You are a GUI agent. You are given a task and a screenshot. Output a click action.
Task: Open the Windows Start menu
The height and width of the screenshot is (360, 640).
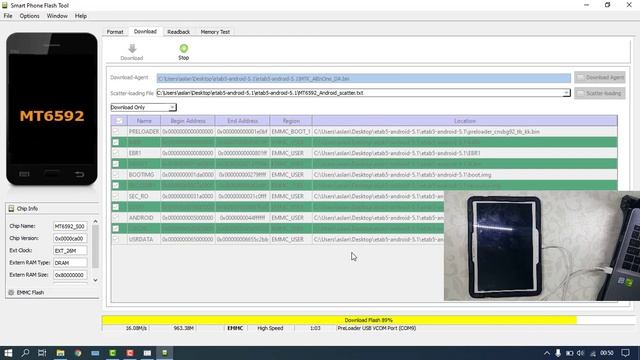(8, 353)
